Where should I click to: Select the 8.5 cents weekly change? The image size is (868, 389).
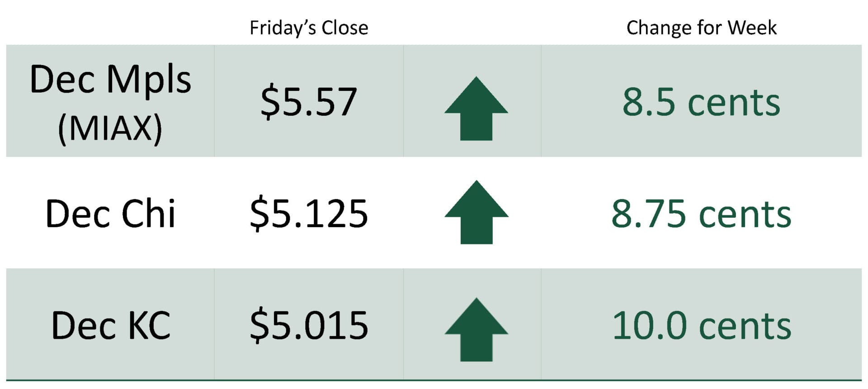tap(701, 102)
